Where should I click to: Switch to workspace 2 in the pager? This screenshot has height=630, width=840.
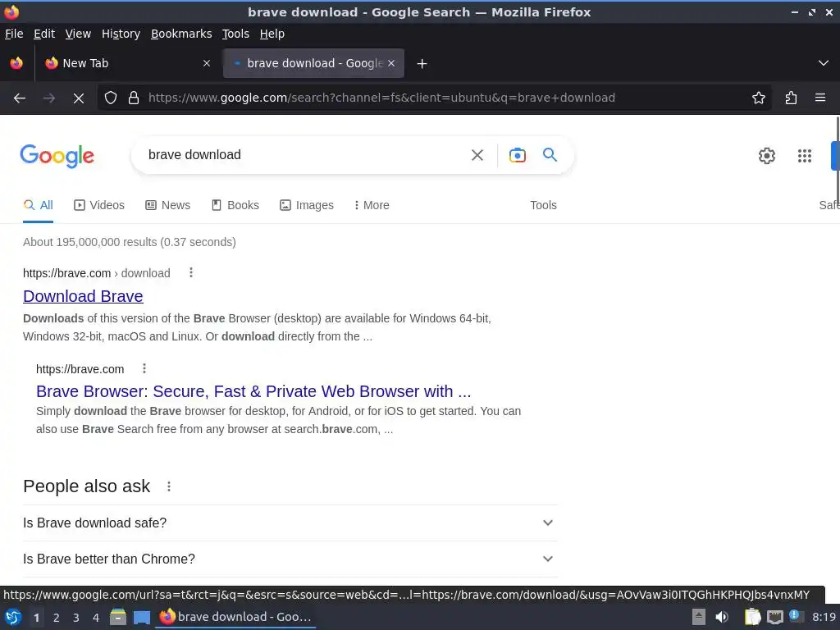[57, 618]
